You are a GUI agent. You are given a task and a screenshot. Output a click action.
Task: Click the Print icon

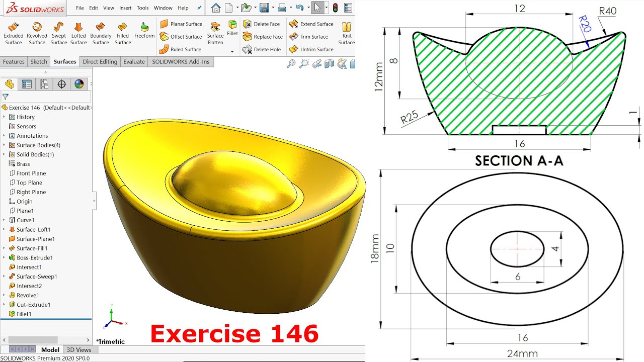point(282,8)
